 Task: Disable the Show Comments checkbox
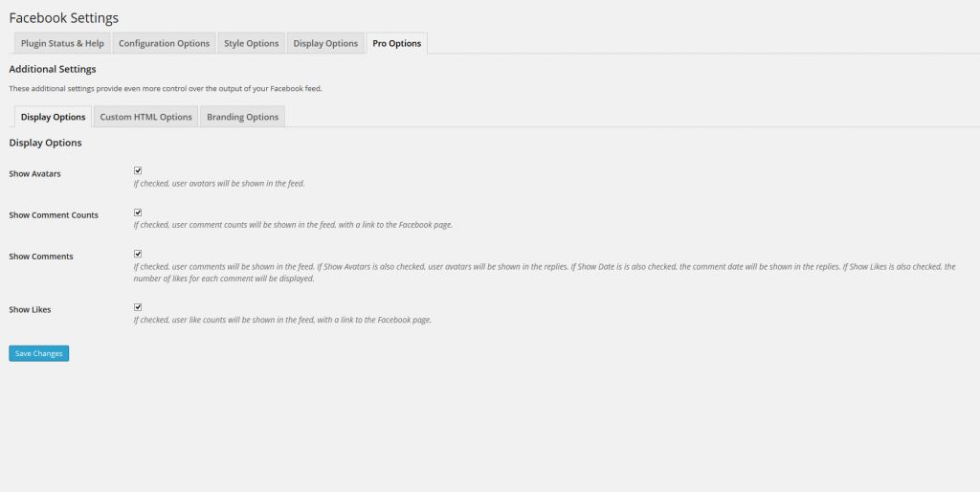(138, 254)
